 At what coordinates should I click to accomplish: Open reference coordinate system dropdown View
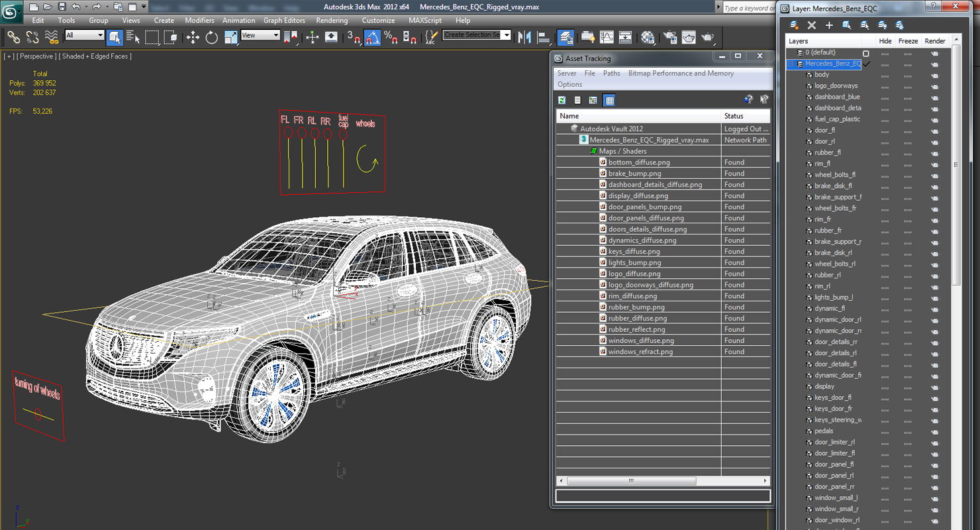coord(260,35)
